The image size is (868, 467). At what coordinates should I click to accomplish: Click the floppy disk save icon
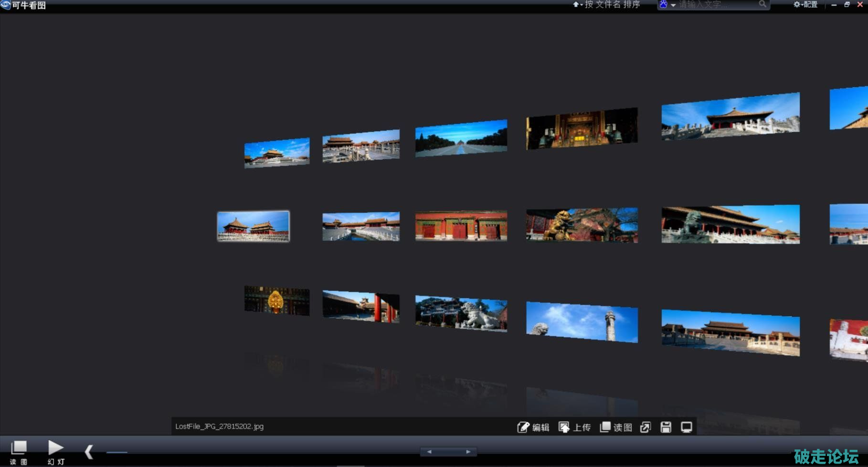click(666, 427)
